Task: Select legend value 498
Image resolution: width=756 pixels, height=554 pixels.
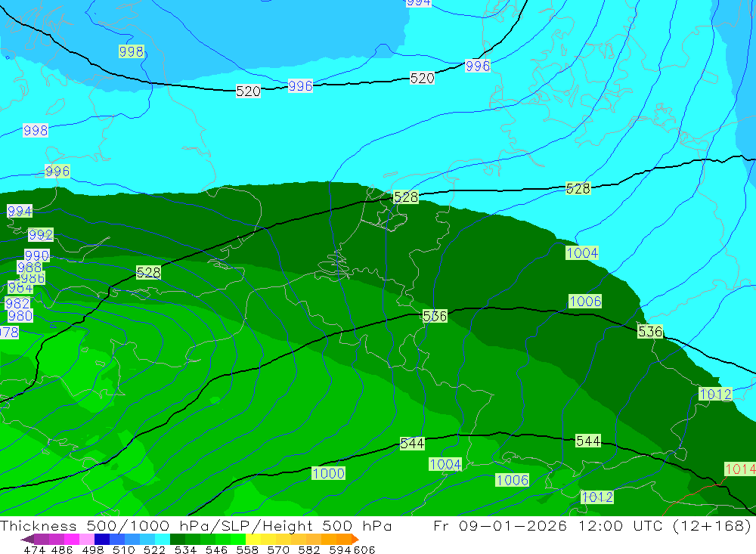Action: (x=92, y=549)
